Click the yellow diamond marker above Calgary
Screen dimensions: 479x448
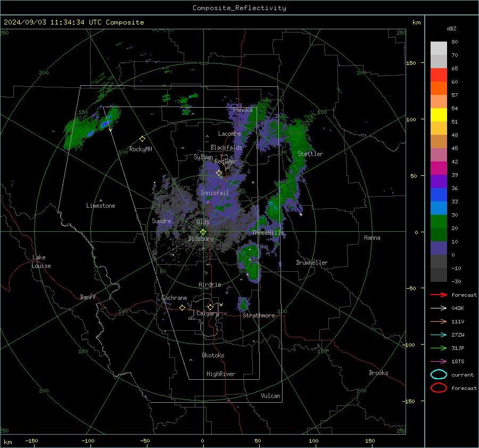pos(210,307)
